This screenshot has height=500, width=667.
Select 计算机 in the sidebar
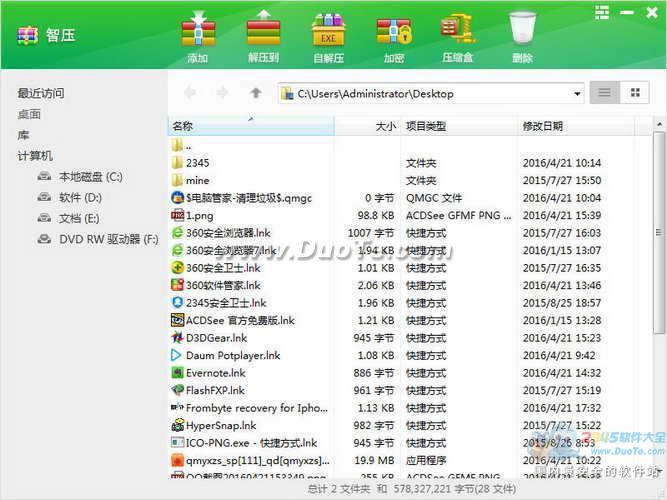[35, 156]
